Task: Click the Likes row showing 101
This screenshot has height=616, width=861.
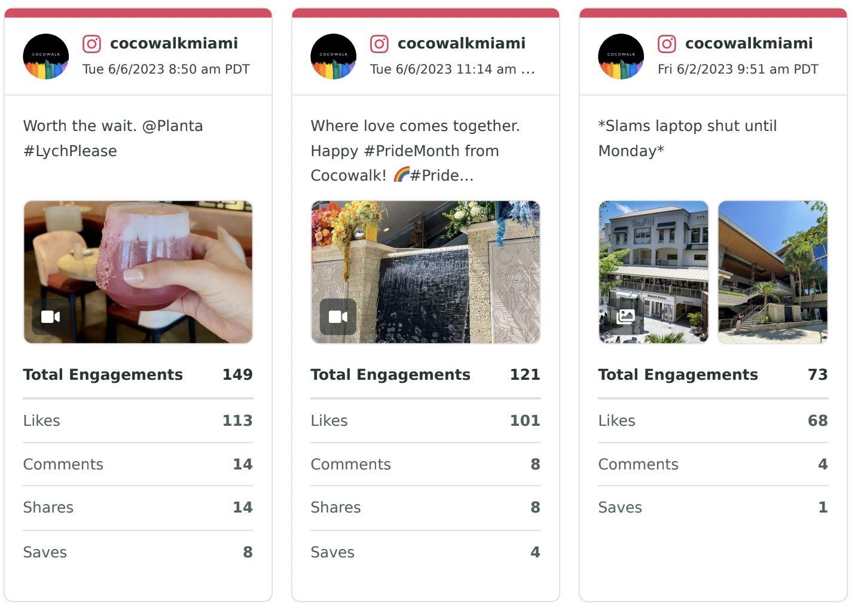Action: click(x=426, y=420)
